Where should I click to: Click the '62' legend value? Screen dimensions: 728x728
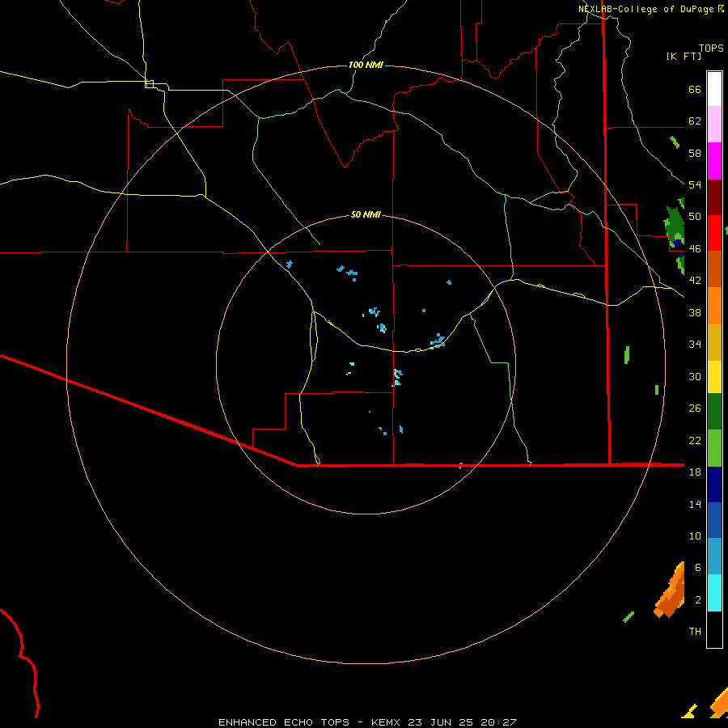coord(695,121)
